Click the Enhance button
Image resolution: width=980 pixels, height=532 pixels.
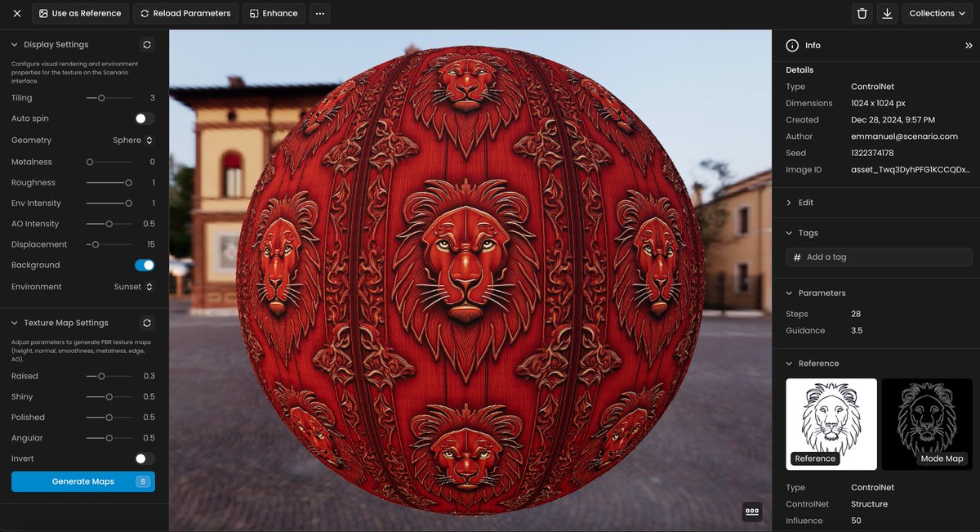point(274,13)
